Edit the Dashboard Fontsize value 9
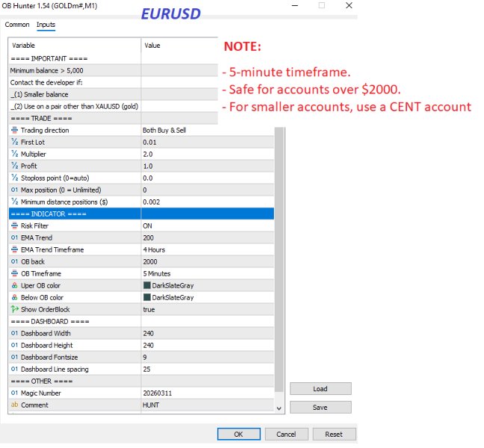 click(208, 358)
